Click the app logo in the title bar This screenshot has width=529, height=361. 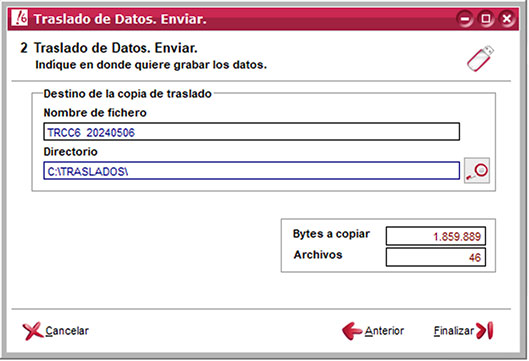tap(19, 18)
